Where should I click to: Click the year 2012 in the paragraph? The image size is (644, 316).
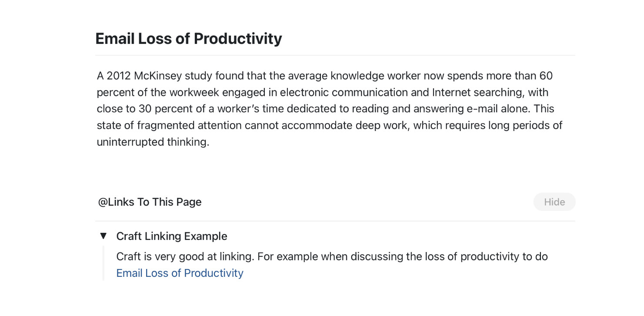[118, 76]
